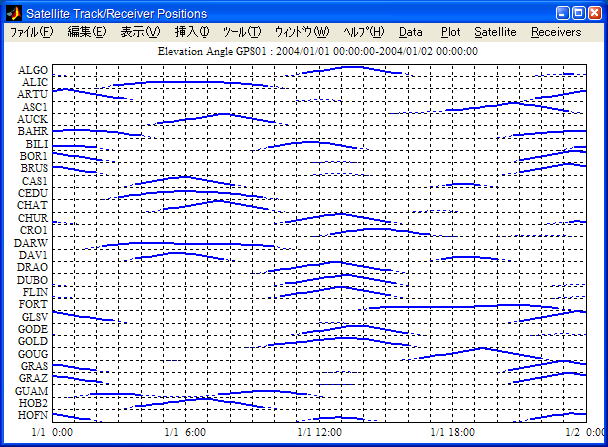Open the 挿入(I) menu
Screen dimensions: 608x447
click(x=192, y=32)
